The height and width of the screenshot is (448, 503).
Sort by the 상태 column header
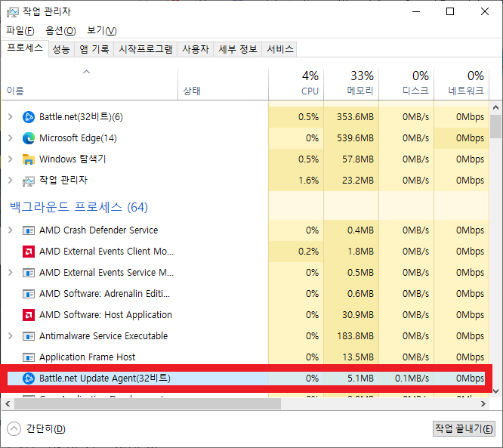(x=223, y=84)
